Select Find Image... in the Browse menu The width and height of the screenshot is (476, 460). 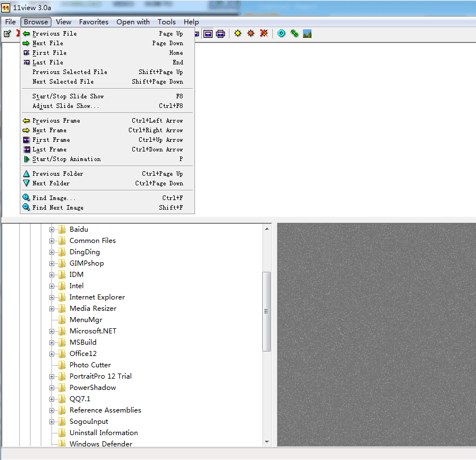tap(54, 198)
